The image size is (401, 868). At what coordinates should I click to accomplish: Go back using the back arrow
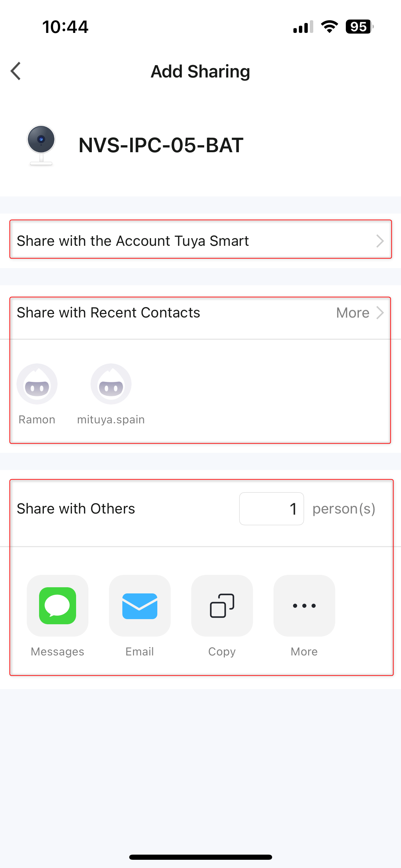[16, 71]
